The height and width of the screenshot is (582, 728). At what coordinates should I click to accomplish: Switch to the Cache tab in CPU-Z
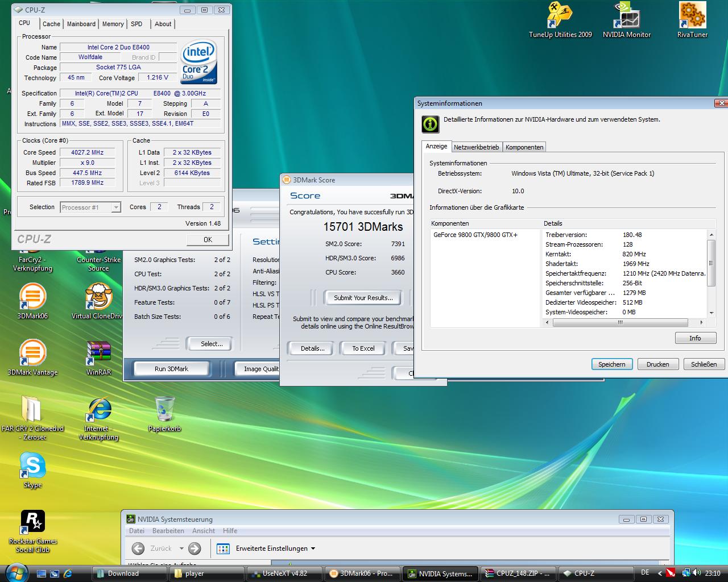click(51, 24)
